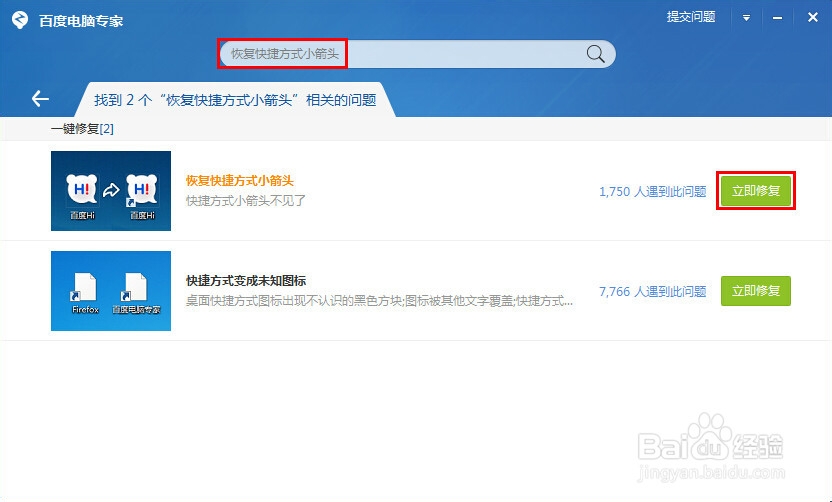
Task: Click the Baidu PC Expert logo icon
Action: tap(20, 20)
